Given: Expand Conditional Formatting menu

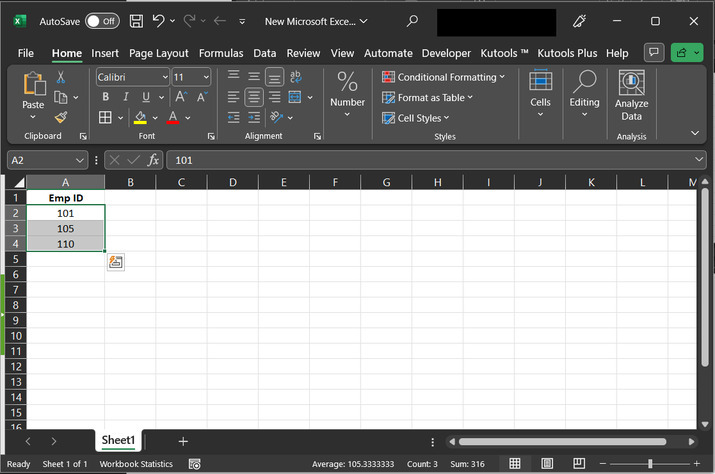Looking at the screenshot, I should (443, 77).
